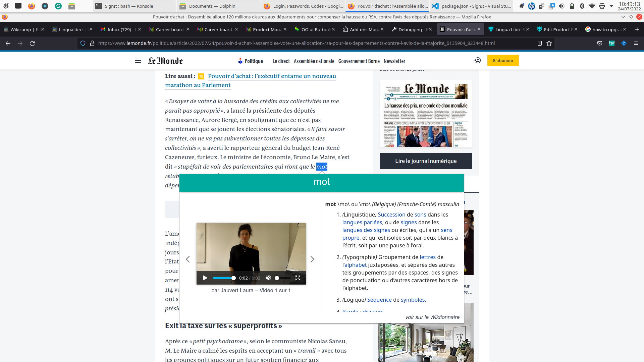Unmute the video

268,278
